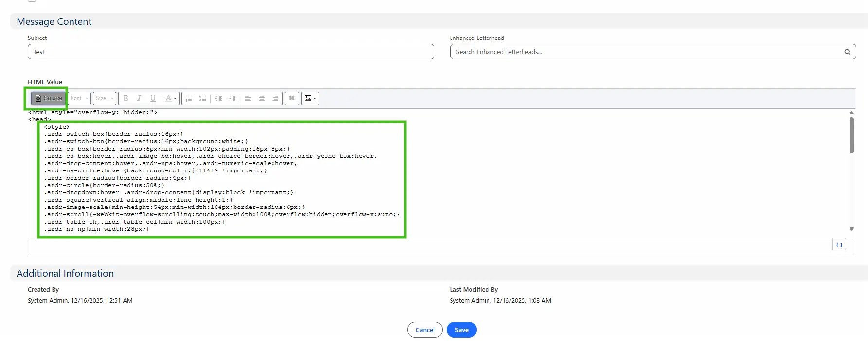868x341 pixels.
Task: Open the Size dropdown
Action: click(x=105, y=98)
